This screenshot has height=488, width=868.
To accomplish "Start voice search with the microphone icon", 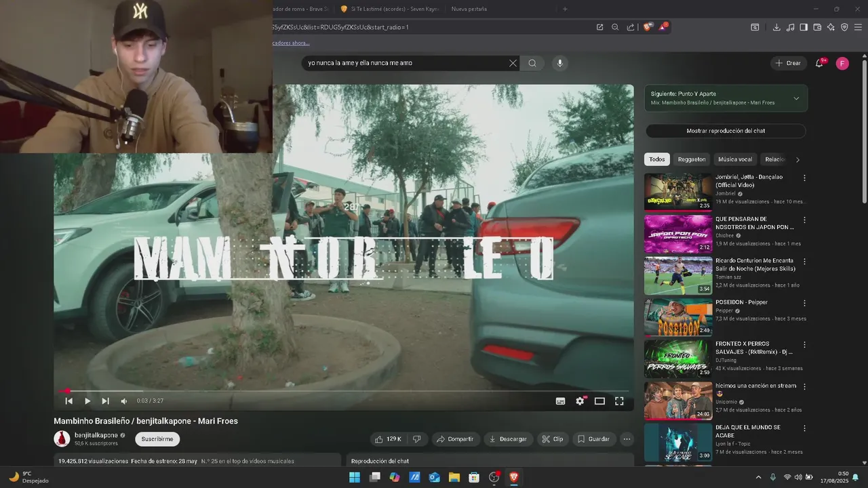I will pyautogui.click(x=559, y=63).
